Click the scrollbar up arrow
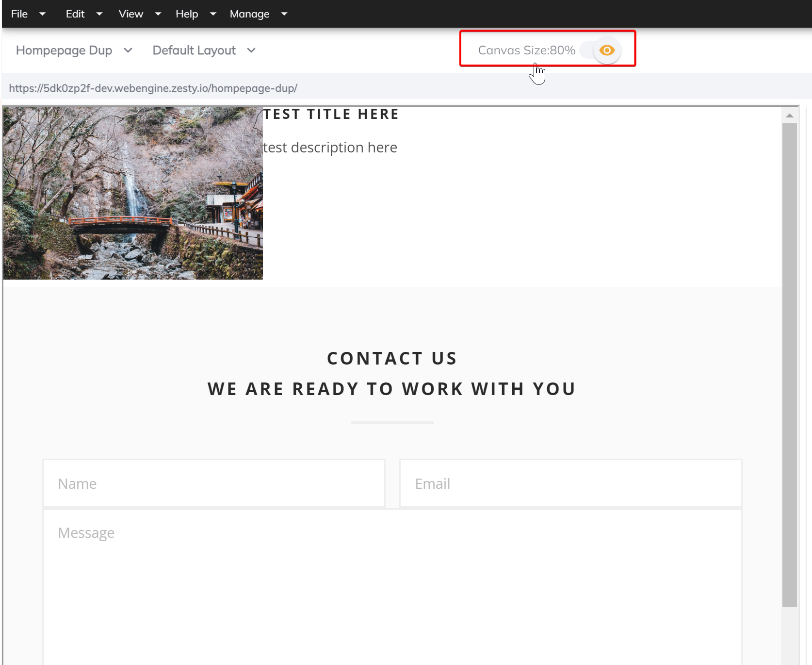Screen dimensions: 812x665 (790, 116)
